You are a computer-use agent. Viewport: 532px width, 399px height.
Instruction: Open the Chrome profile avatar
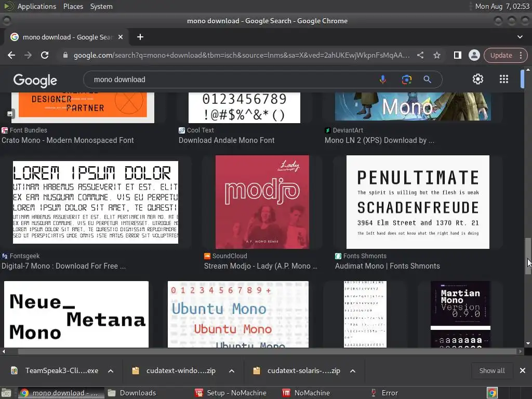(x=474, y=55)
